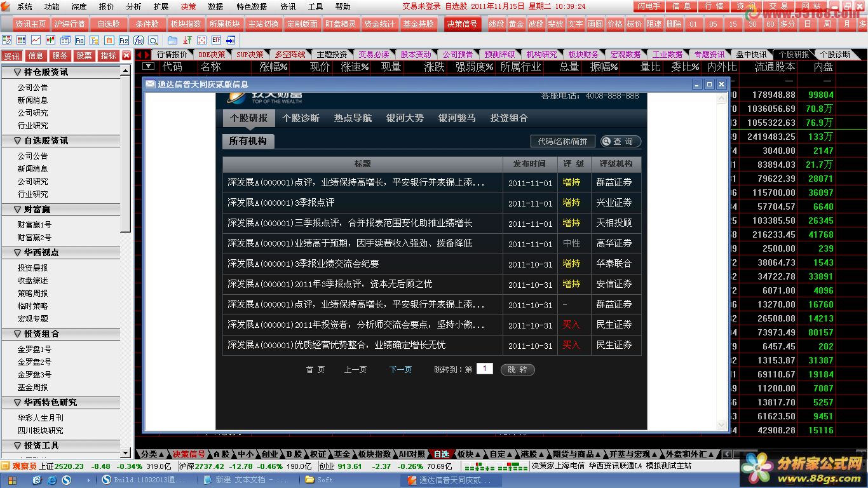The image size is (868, 488).
Task: Open 金罗盘1号 in 投资组合
Action: tap(34, 349)
